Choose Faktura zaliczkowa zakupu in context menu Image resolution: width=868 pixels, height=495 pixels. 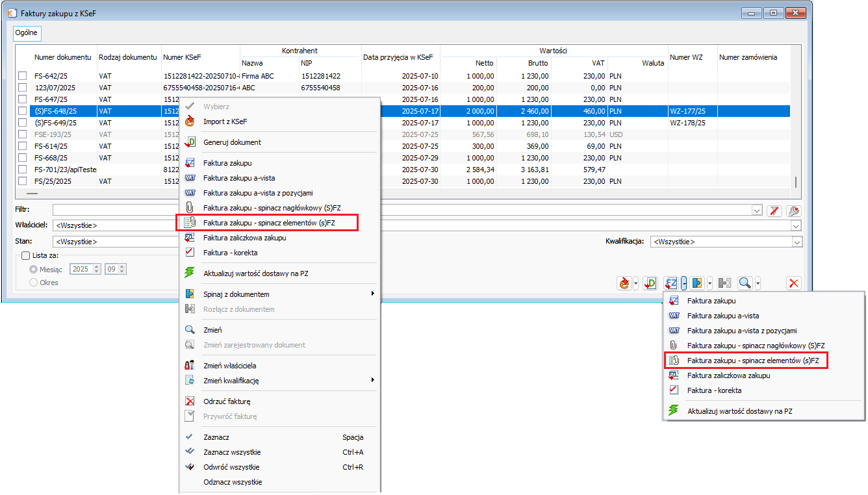coord(244,238)
